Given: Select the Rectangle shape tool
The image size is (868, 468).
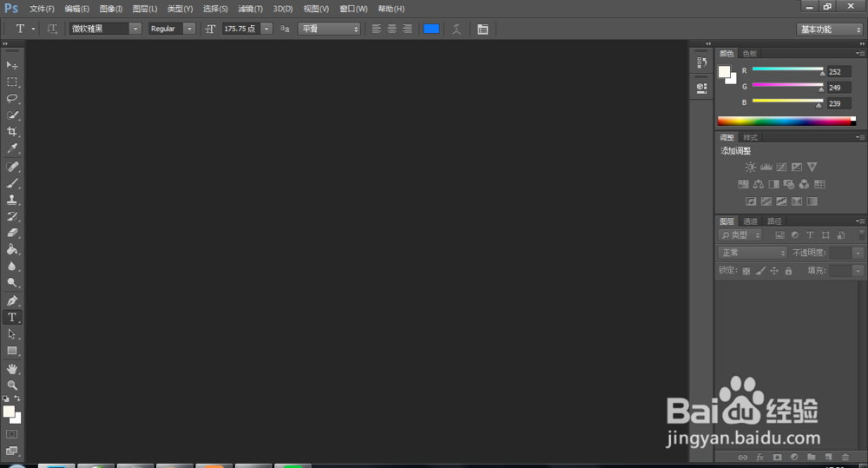Looking at the screenshot, I should click(11, 351).
